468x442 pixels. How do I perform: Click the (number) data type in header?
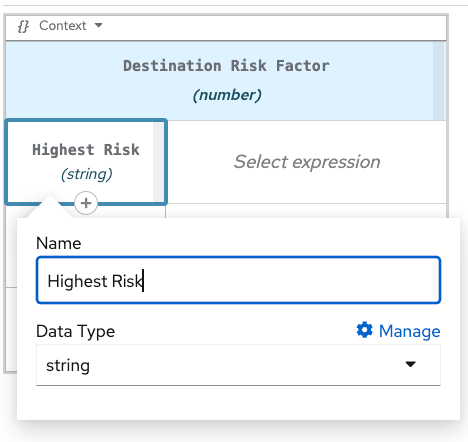tap(227, 95)
